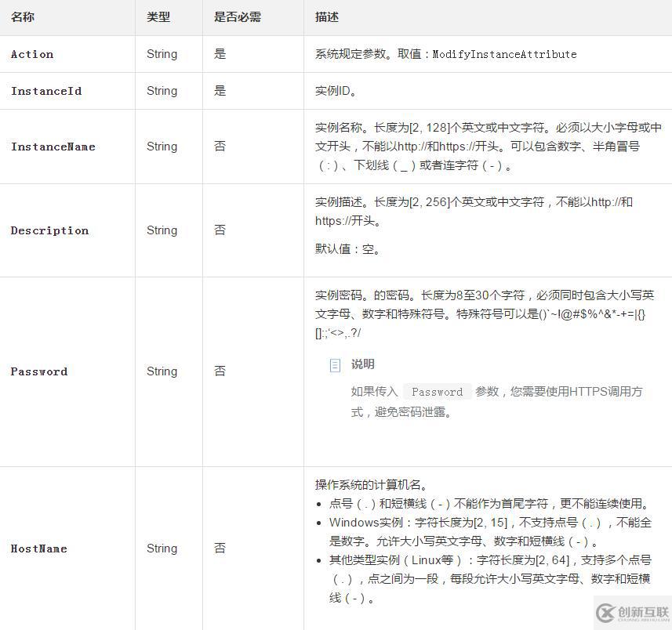Click the HostName parameter name
Viewport: 672px width, 630px height.
click(39, 549)
